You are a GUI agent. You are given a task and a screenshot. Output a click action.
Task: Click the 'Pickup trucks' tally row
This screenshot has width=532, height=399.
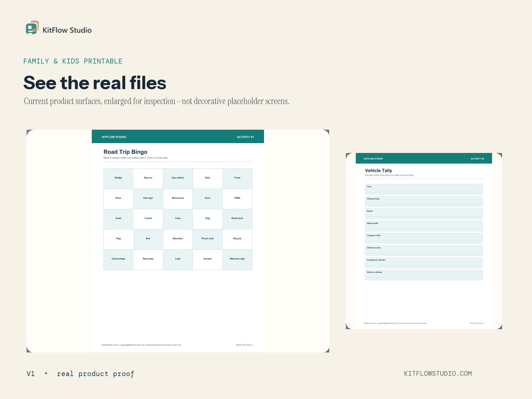(x=424, y=201)
